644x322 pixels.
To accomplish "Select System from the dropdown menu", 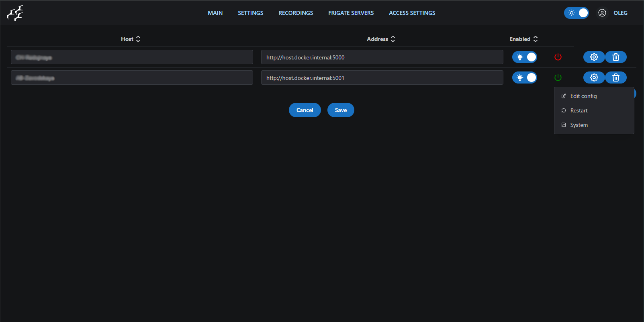I will 579,125.
